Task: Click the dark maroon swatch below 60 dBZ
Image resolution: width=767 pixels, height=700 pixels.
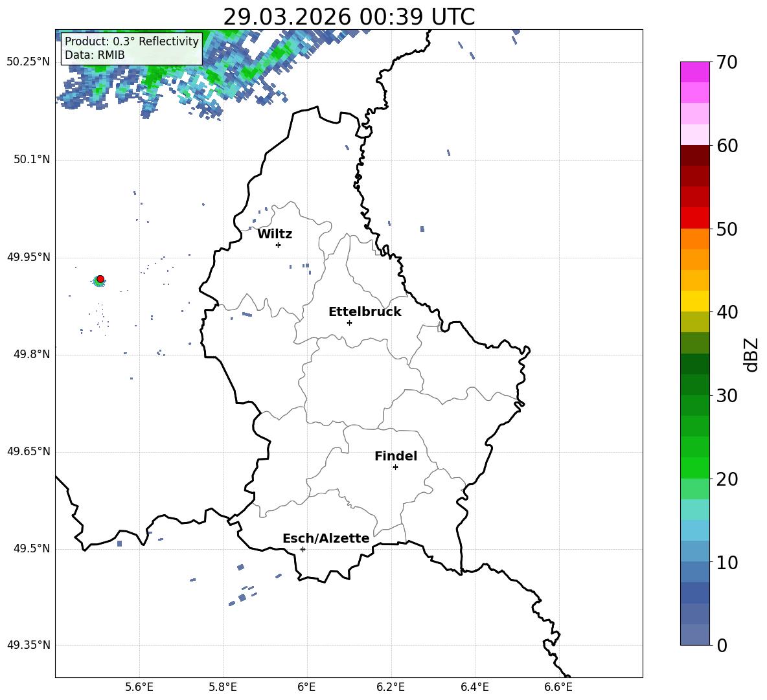Action: pos(694,155)
